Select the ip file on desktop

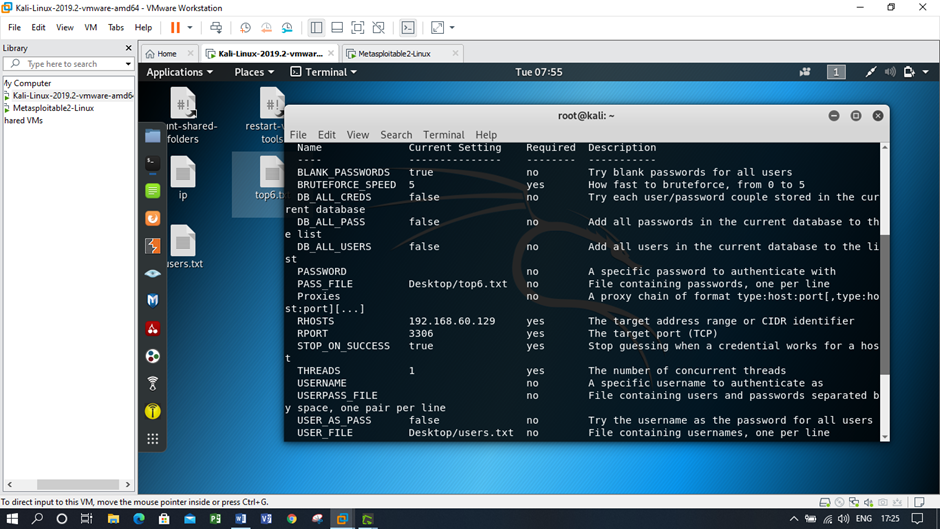click(183, 178)
